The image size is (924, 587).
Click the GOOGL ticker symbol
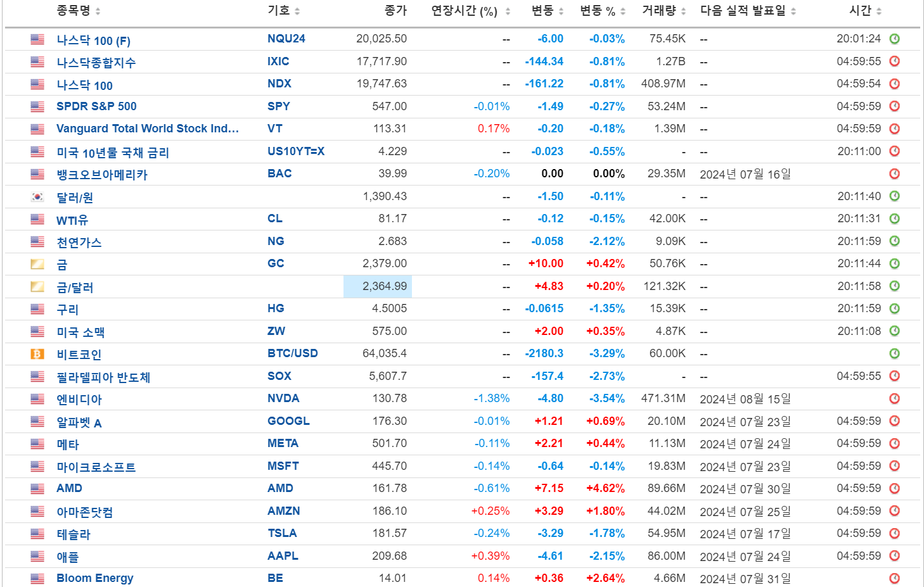pos(288,421)
